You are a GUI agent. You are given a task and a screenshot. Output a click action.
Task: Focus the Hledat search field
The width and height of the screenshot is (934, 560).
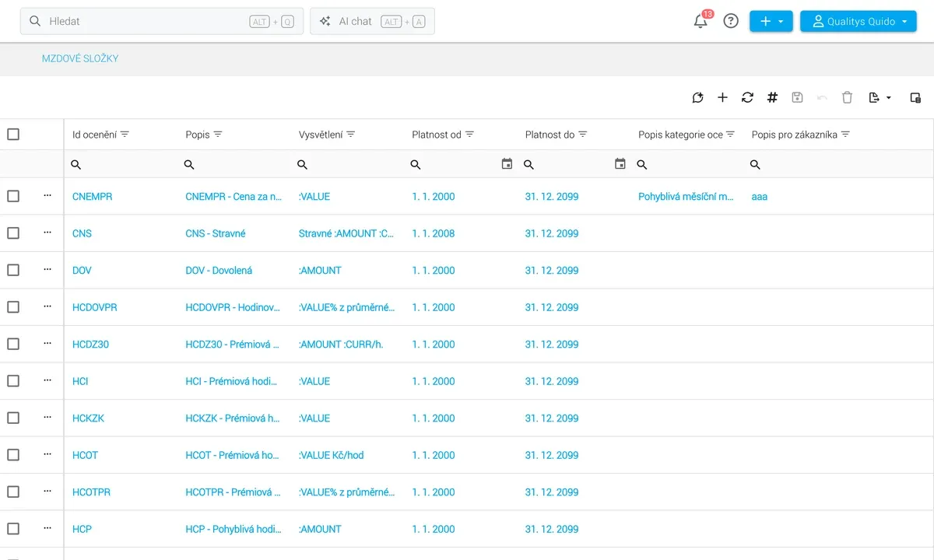162,22
